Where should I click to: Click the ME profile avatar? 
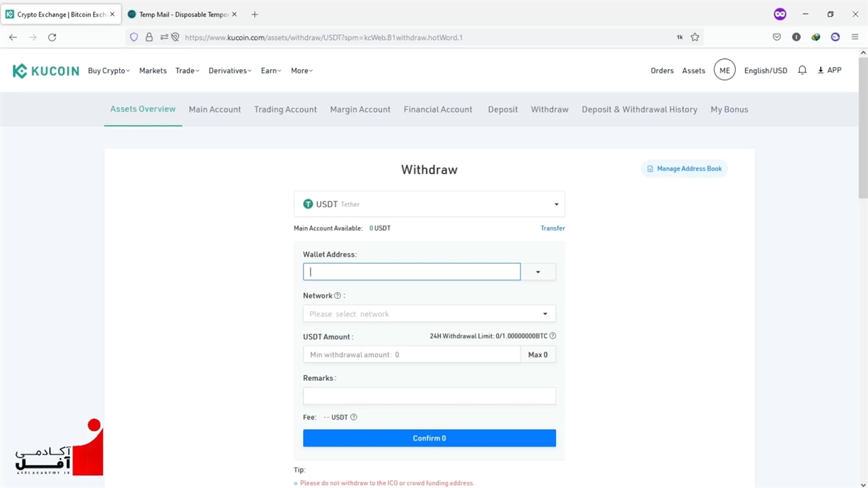[724, 70]
